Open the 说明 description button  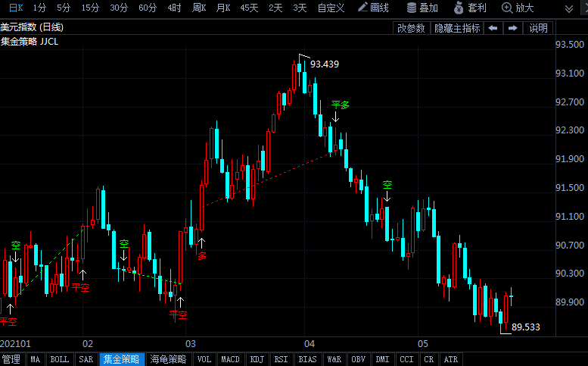point(538,28)
